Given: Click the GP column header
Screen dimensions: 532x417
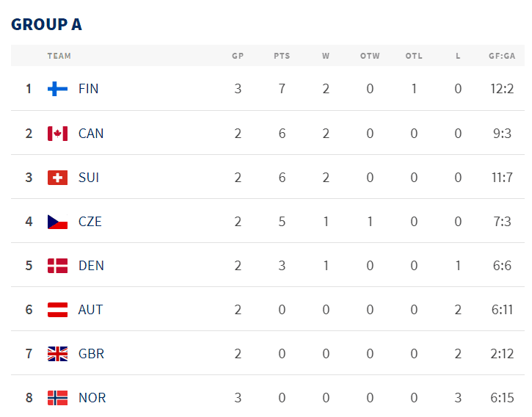Looking at the screenshot, I should (238, 56).
